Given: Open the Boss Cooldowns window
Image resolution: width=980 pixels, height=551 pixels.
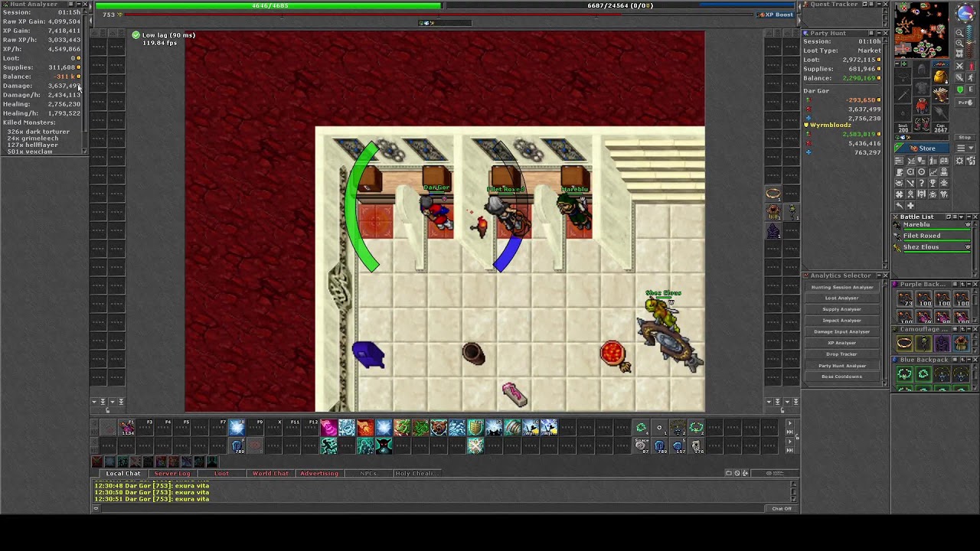Looking at the screenshot, I should pyautogui.click(x=842, y=377).
